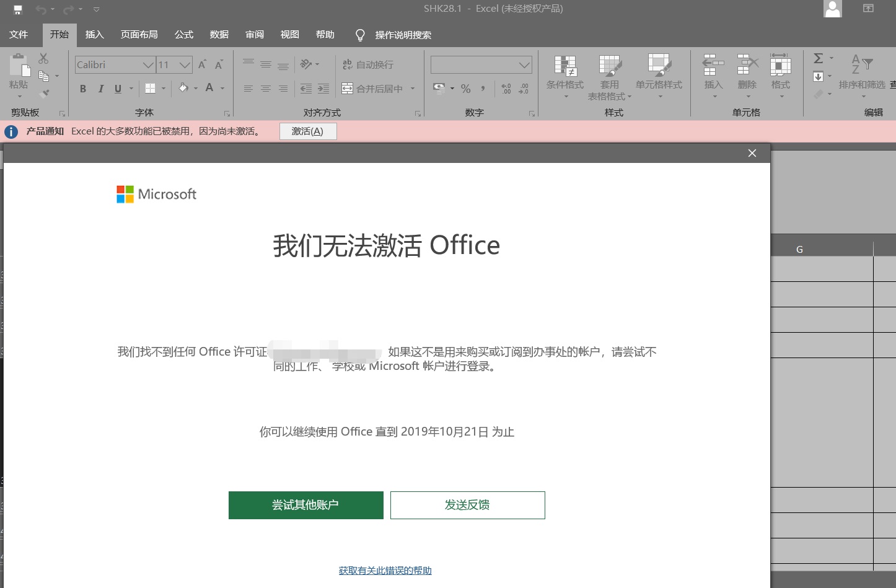Toggle italic formatting
This screenshot has height=588, width=896.
pos(100,89)
